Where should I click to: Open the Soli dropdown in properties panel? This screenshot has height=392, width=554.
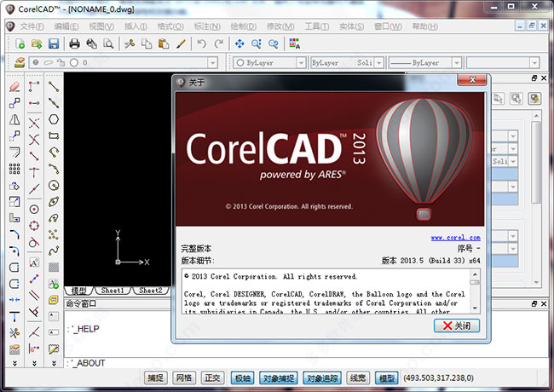[513, 161]
